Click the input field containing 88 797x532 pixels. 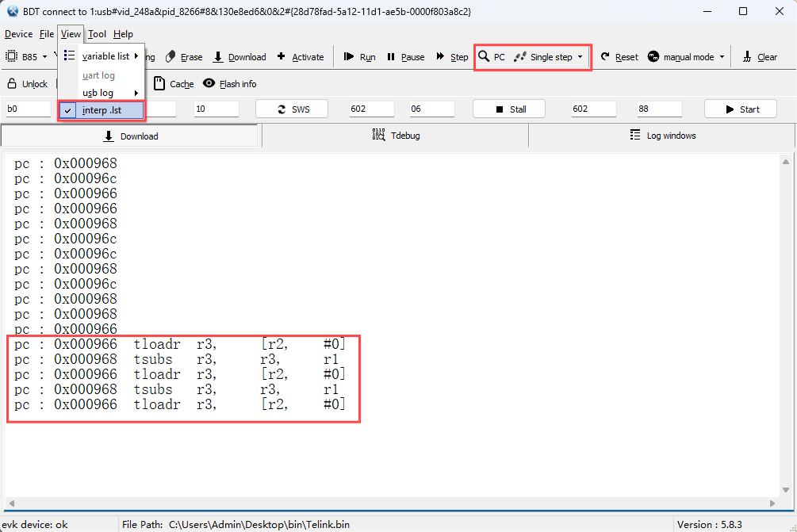pyautogui.click(x=659, y=109)
